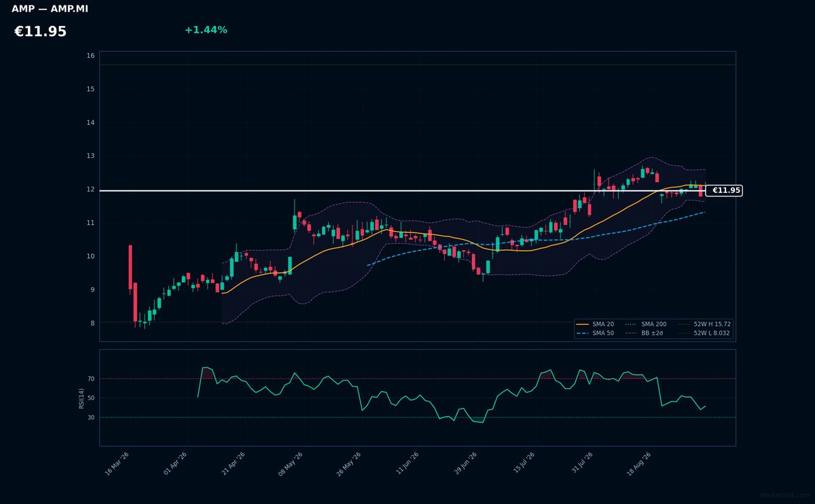Click the 52W L 8.032 legend entry
Viewport: 815px width, 504px height.
[704, 334]
